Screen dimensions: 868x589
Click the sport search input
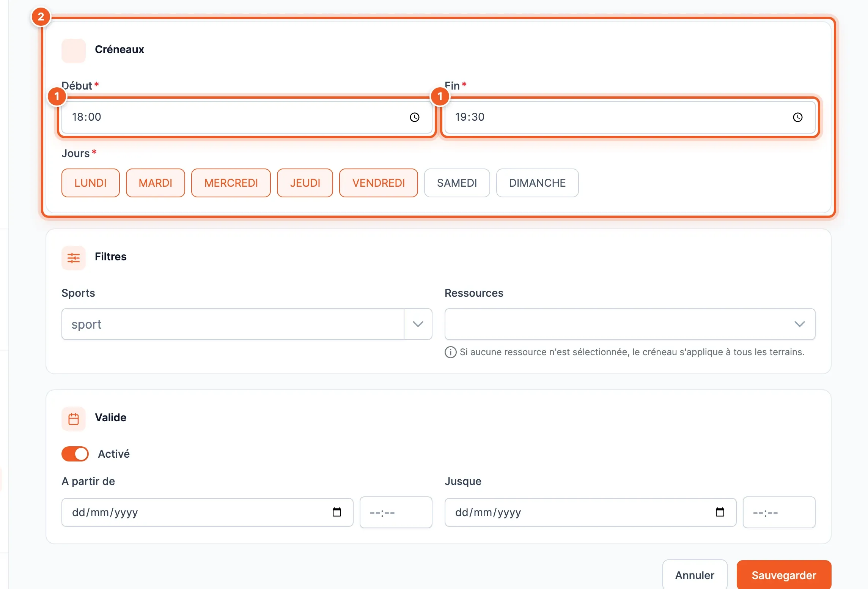[233, 324]
